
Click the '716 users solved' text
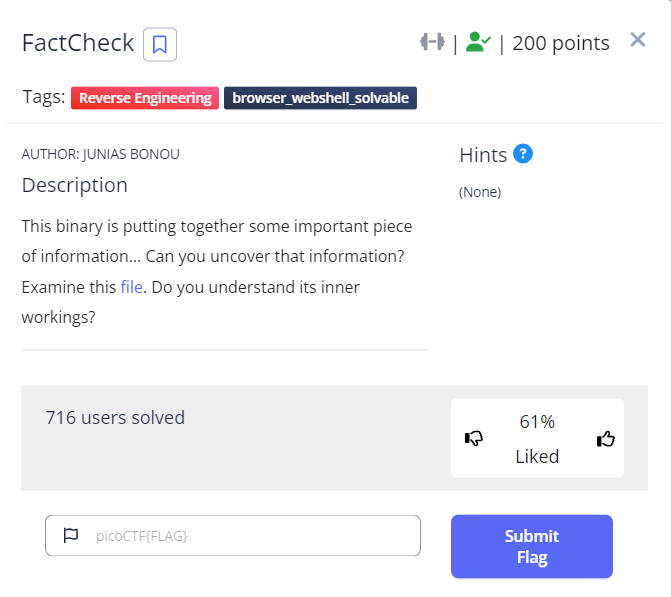115,418
